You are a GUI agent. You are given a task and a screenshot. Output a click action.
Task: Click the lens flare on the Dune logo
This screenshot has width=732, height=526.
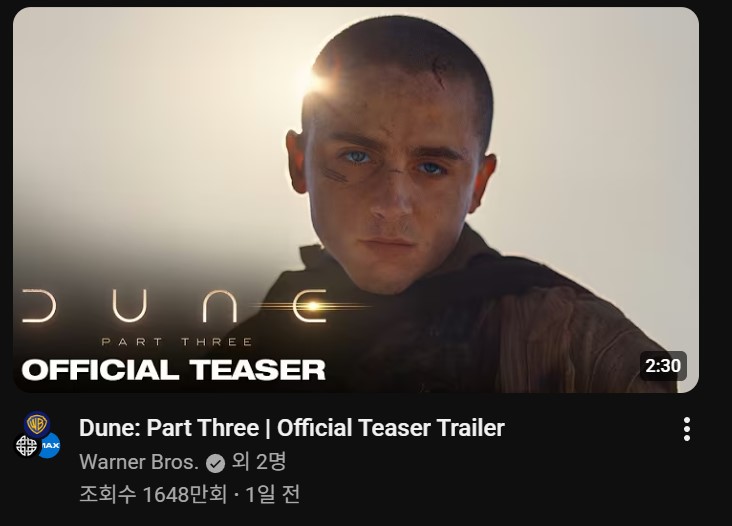point(313,306)
